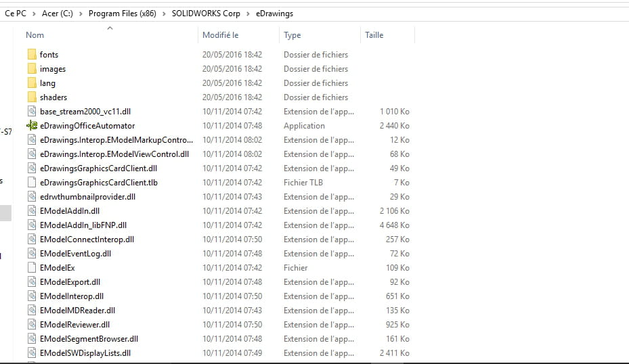Click date 10/11/2014 07:49 cell
This screenshot has width=629, height=364.
(x=232, y=352)
